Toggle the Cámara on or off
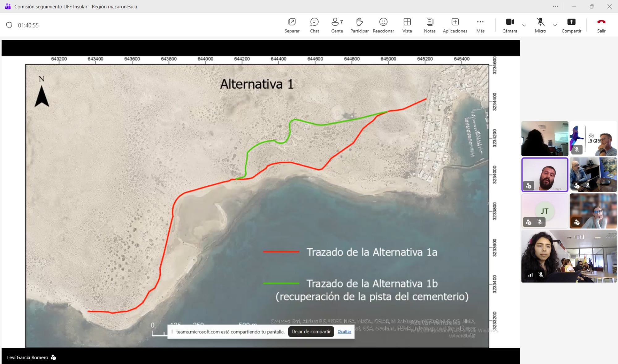This screenshot has width=618, height=364. tap(510, 25)
